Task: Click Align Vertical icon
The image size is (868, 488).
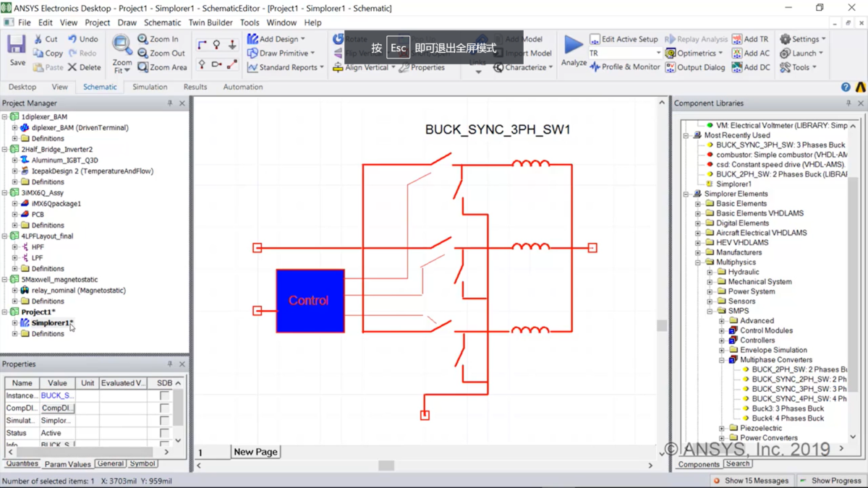Action: (338, 67)
